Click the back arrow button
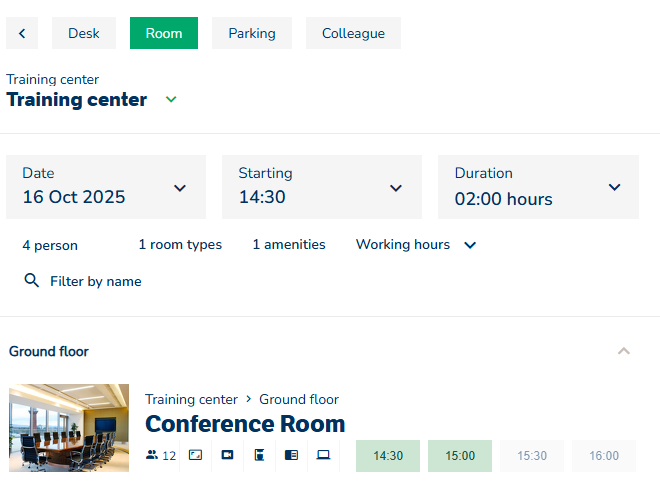Image resolution: width=660 pixels, height=489 pixels. click(x=22, y=33)
